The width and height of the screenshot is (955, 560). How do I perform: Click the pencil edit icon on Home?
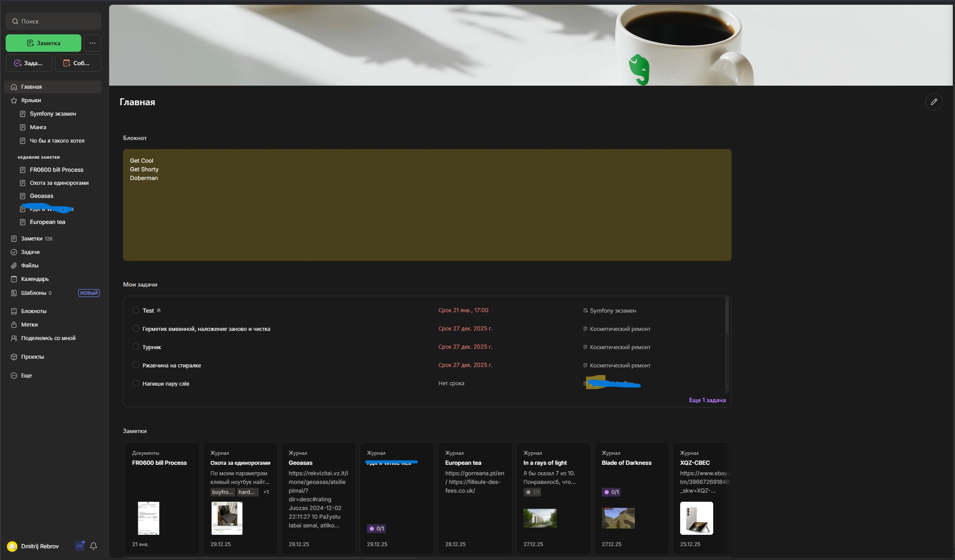(x=934, y=102)
